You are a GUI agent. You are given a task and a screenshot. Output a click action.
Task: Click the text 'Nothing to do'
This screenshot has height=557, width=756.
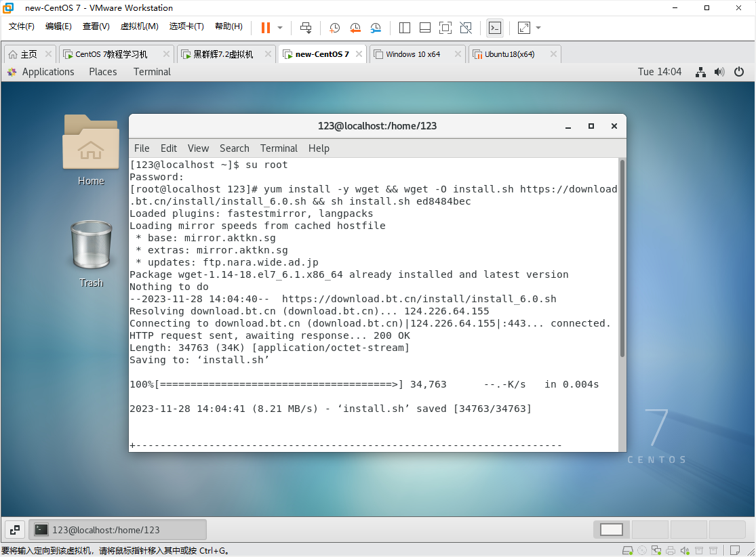(169, 287)
